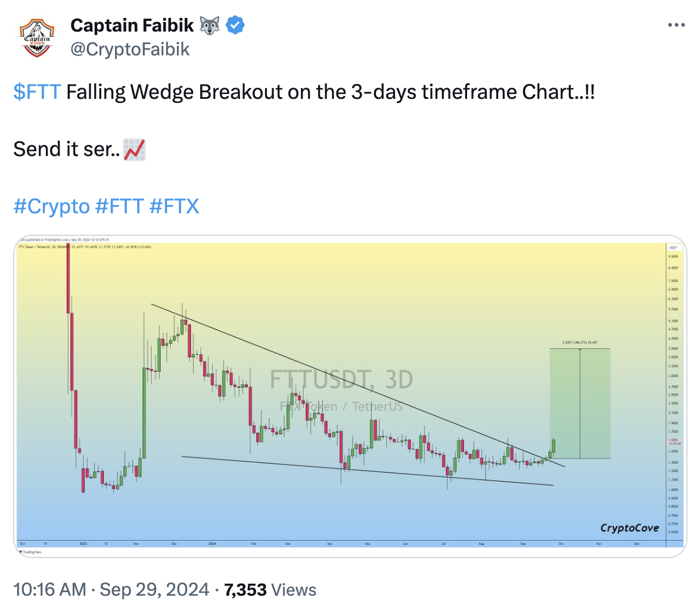
Task: Click the Sep 29, 2024 date
Action: point(154,590)
